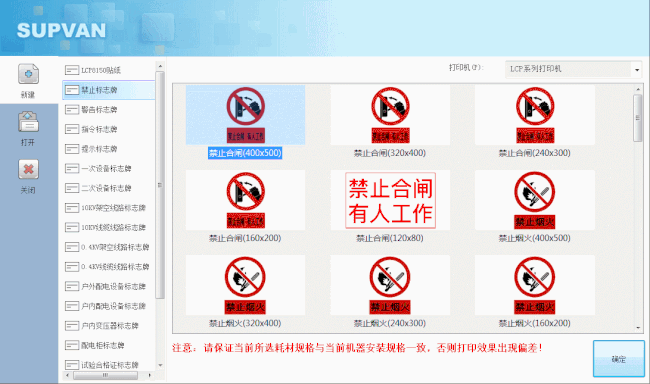Click the template gallery scrollbar thumb
650x384 pixels.
[638, 118]
